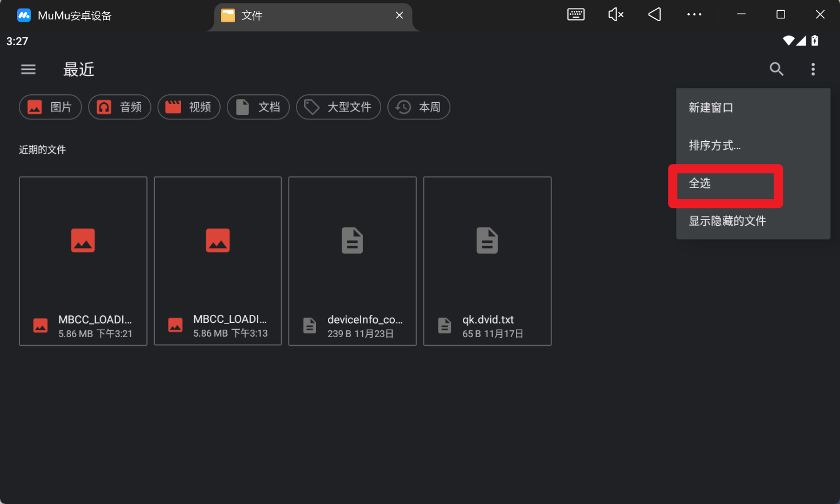The width and height of the screenshot is (840, 504).
Task: Click the search magnifier icon
Action: pos(776,69)
